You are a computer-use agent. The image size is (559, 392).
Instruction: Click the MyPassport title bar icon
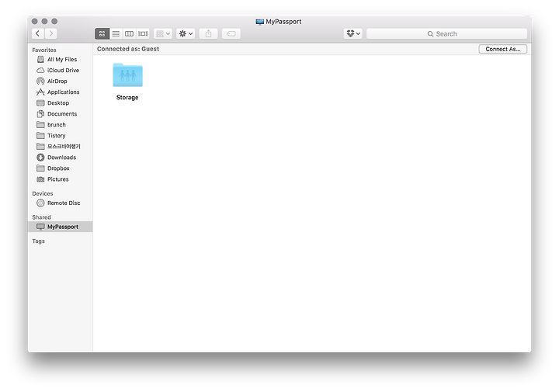pyautogui.click(x=260, y=22)
